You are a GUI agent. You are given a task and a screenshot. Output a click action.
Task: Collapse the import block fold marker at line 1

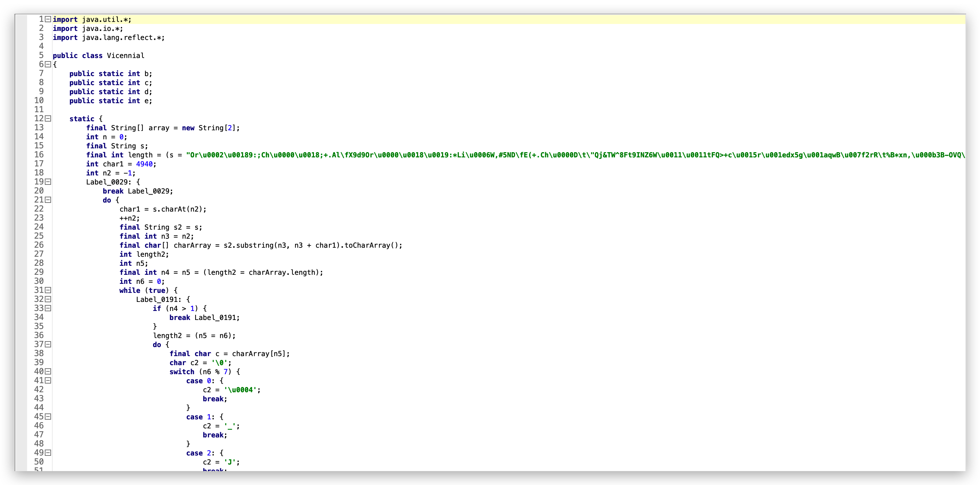48,19
